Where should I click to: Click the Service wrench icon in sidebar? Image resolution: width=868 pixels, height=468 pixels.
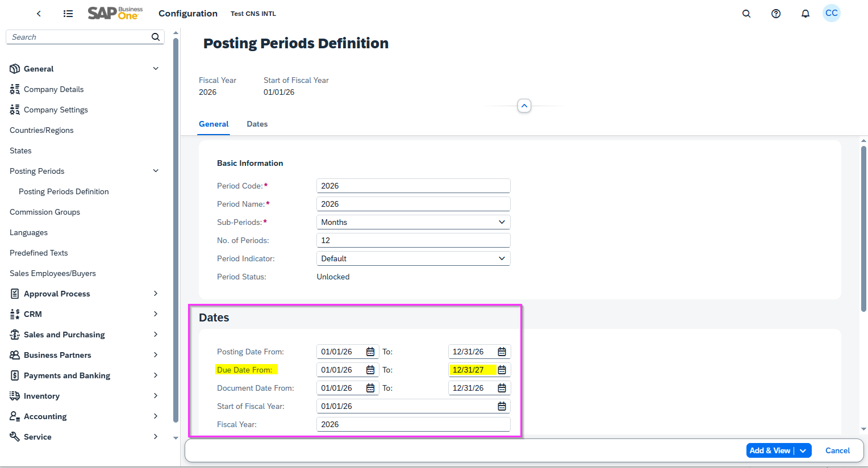[14, 436]
